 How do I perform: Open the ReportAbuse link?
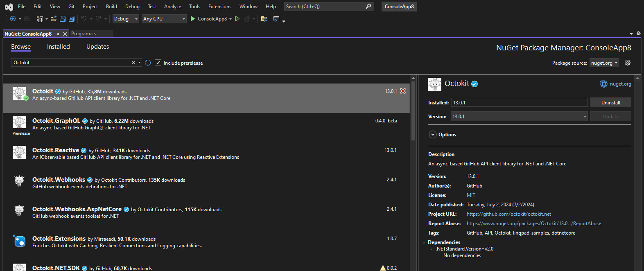(534, 224)
